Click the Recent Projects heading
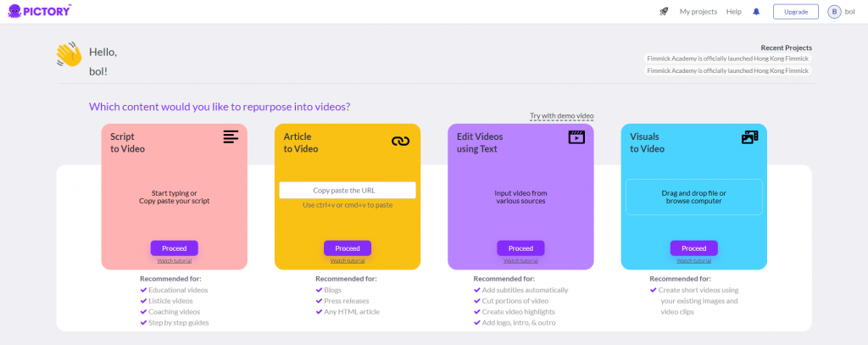The width and height of the screenshot is (868, 345). click(x=786, y=47)
